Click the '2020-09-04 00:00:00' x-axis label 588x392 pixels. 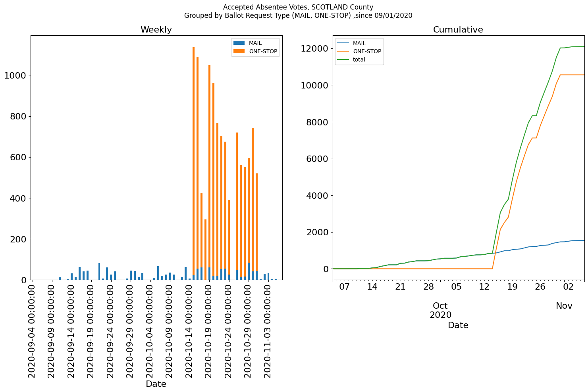(32, 330)
